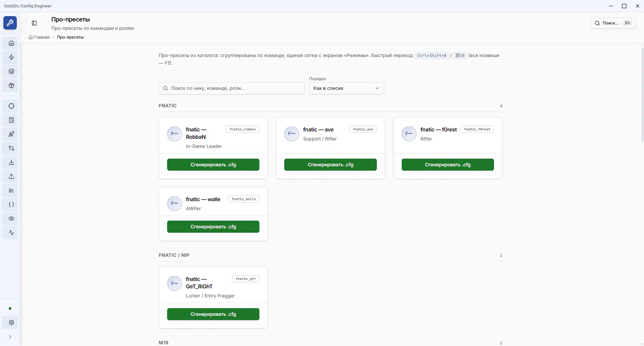Click the 'Support / Rifler' role text
The width and height of the screenshot is (644, 346).
pyautogui.click(x=320, y=139)
